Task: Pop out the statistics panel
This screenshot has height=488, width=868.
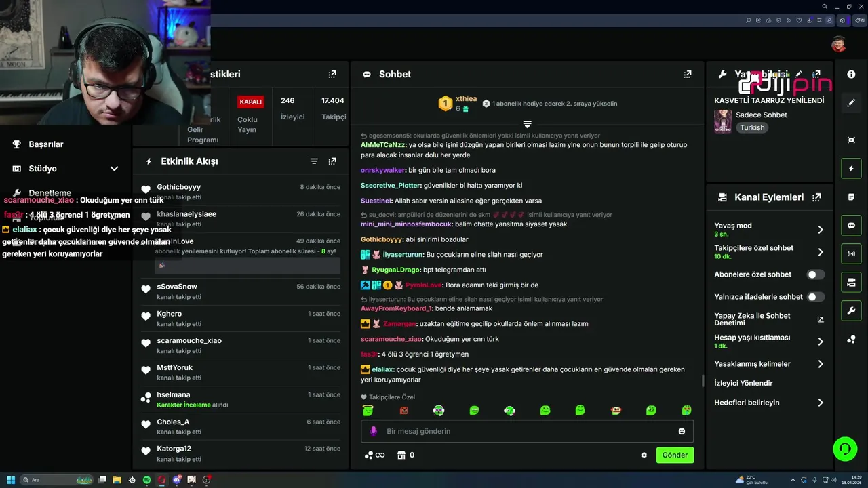Action: click(x=332, y=74)
